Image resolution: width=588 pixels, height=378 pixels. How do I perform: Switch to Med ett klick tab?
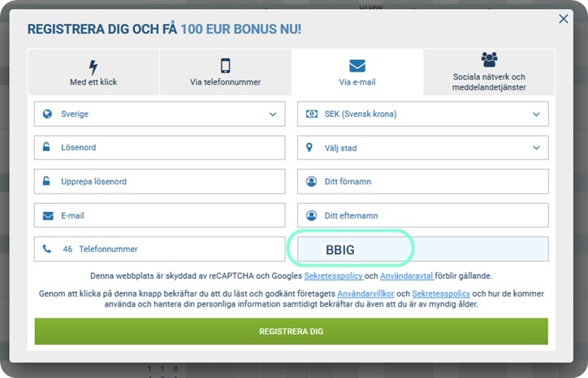tap(93, 72)
